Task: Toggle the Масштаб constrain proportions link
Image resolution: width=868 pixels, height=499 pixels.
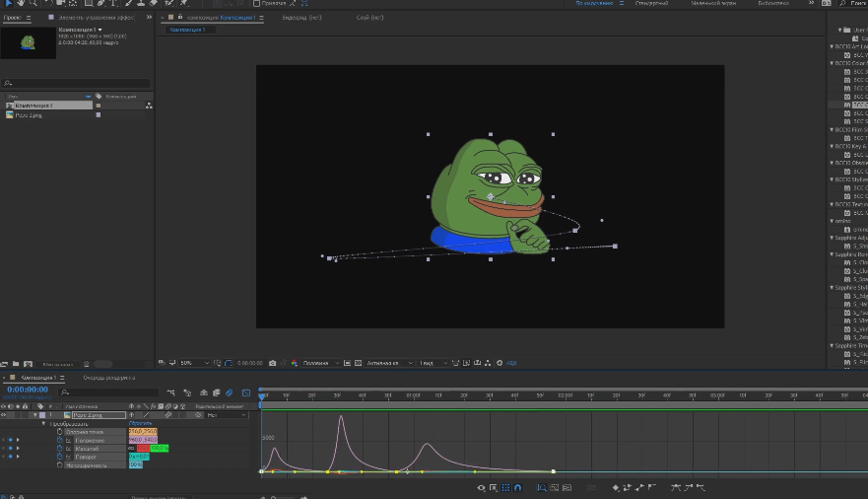Action: click(132, 449)
